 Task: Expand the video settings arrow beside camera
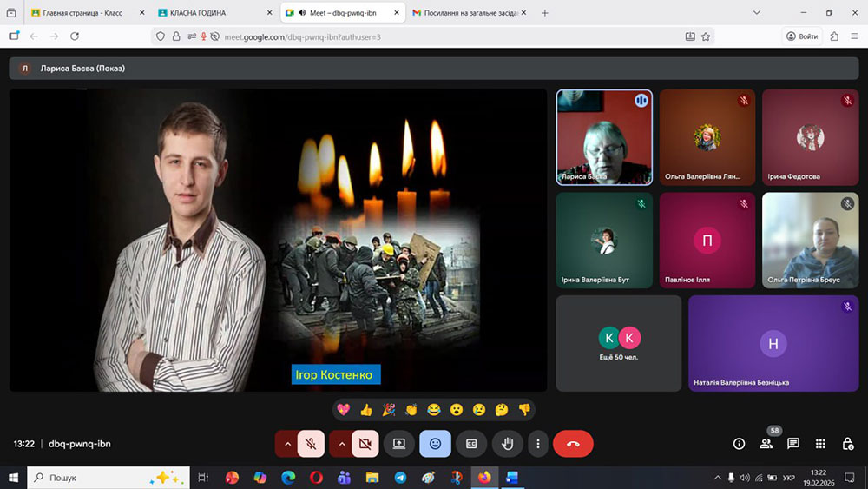[x=341, y=444]
